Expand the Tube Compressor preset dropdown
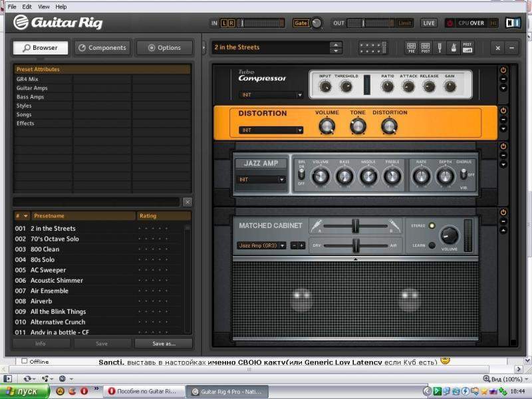532x399 pixels. click(271, 95)
